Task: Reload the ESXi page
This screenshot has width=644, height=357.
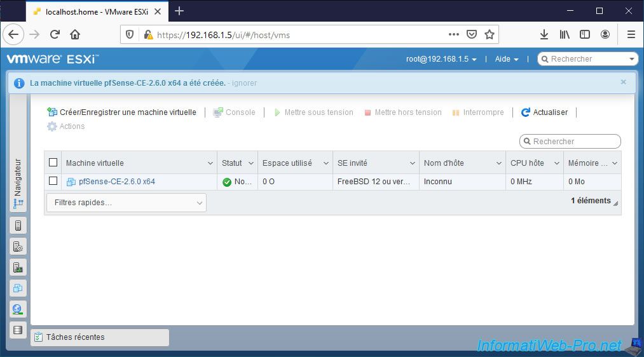Action: 55,34
